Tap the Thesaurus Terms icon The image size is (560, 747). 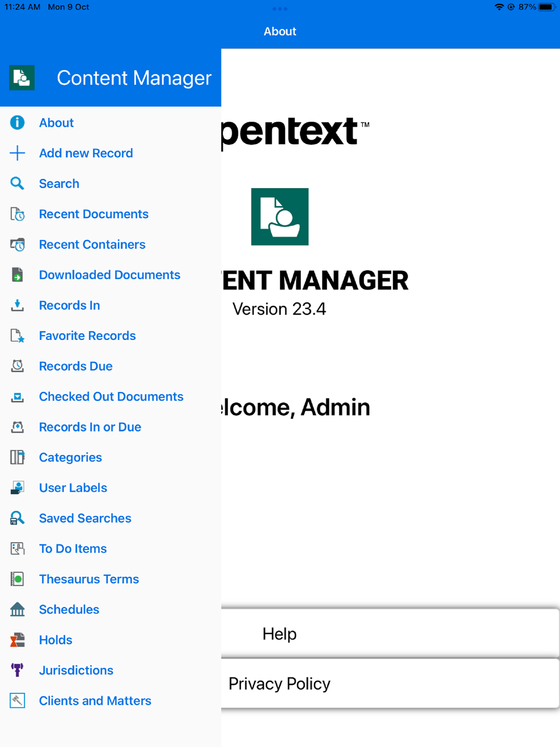coord(17,579)
